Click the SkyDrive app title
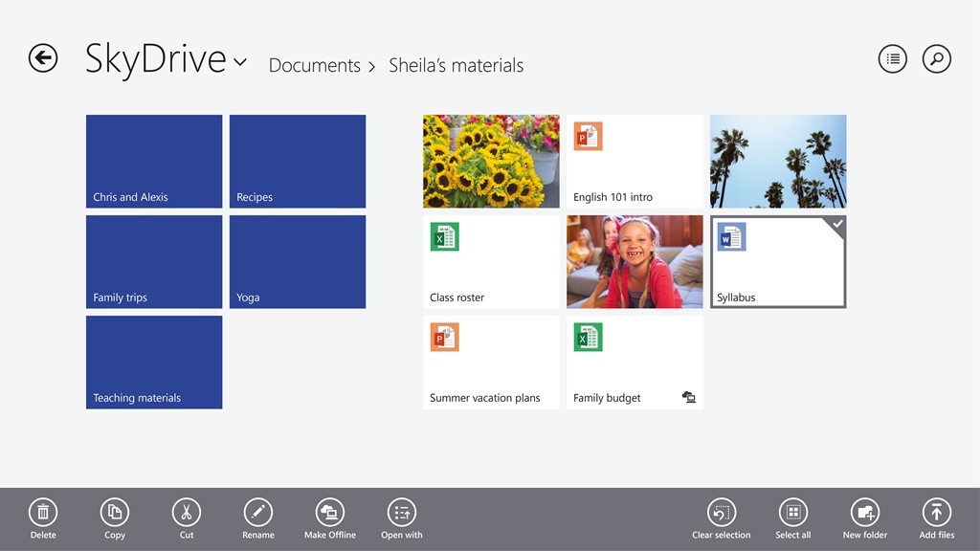The image size is (980, 551). click(156, 59)
